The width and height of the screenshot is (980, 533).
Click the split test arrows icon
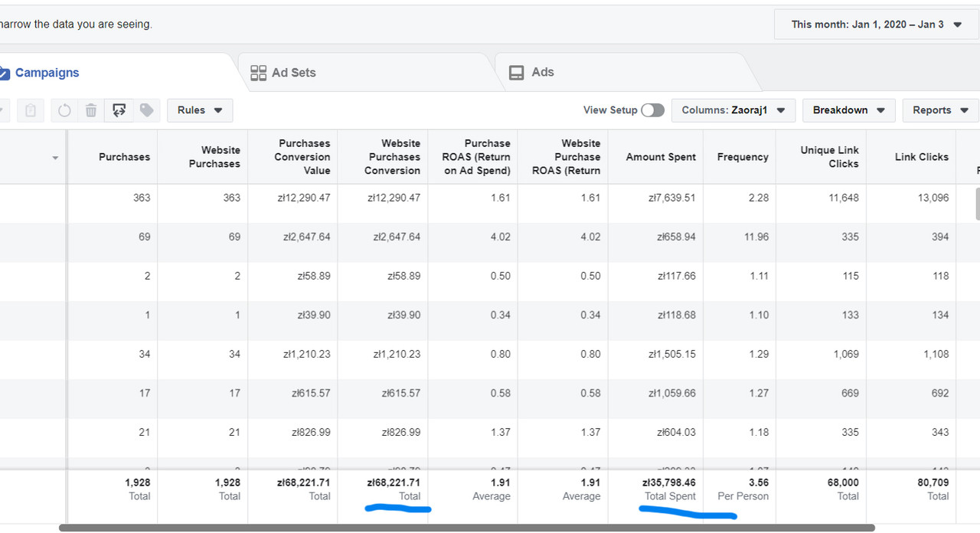pos(119,110)
